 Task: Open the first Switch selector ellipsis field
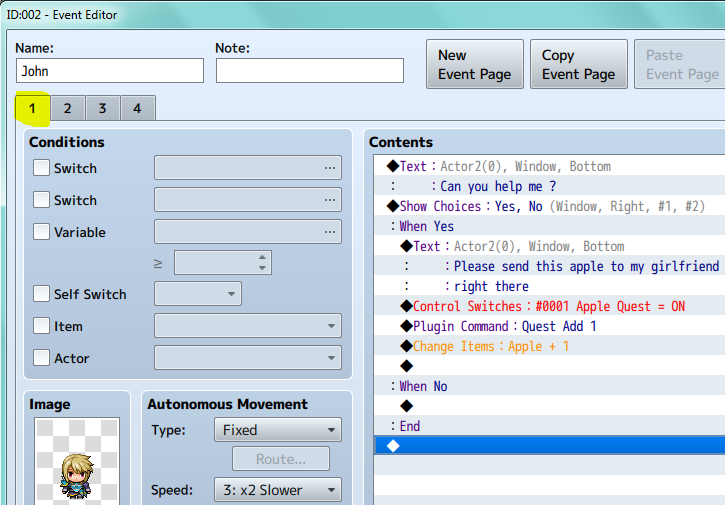(248, 167)
